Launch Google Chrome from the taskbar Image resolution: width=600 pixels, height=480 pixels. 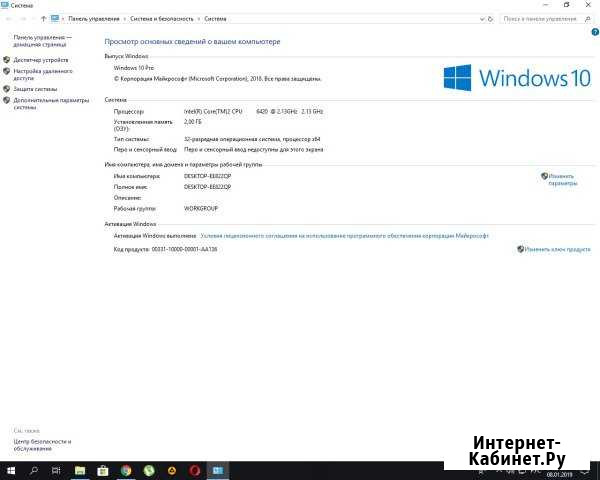click(126, 470)
